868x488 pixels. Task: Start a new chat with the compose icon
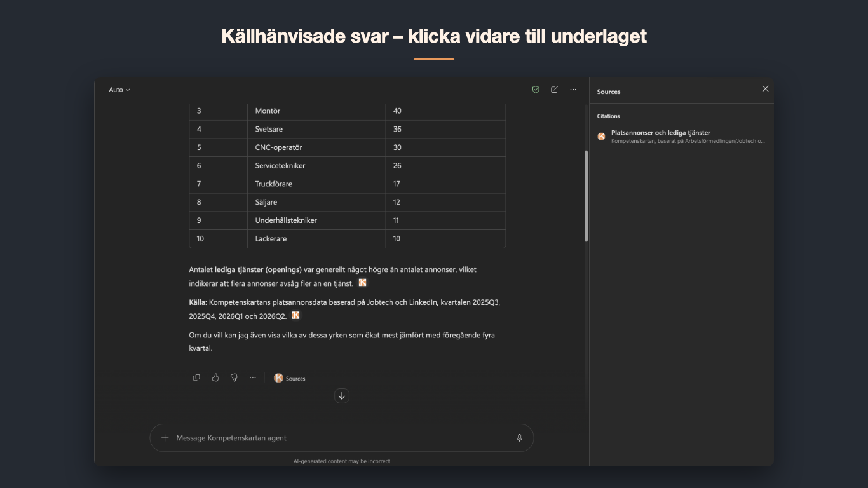click(x=554, y=90)
